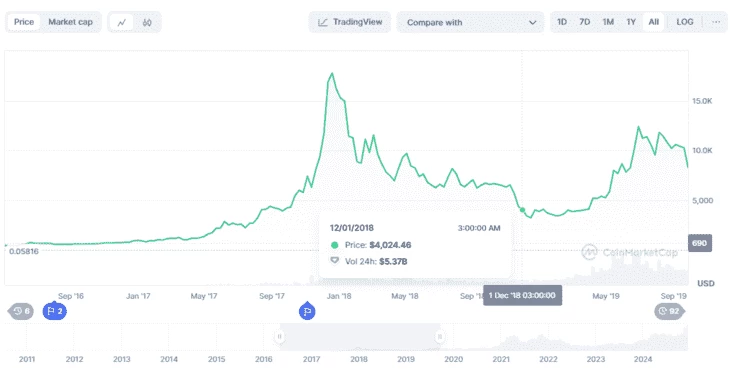This screenshot has height=388, width=730.
Task: Click the single flag marker near Jan '18
Action: point(307,311)
